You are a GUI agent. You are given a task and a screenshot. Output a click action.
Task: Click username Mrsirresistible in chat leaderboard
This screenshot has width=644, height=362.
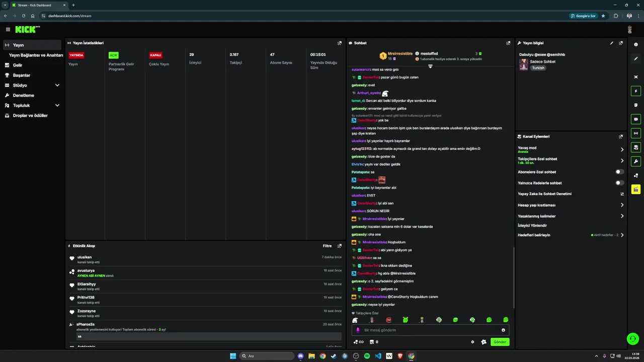point(400,53)
